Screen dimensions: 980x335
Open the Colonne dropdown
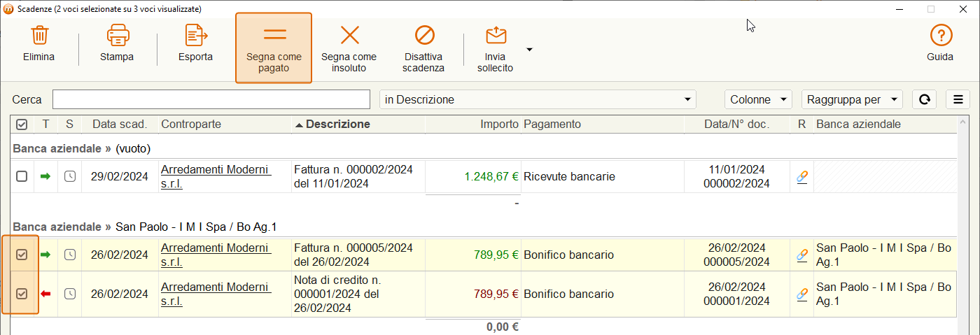pos(758,100)
